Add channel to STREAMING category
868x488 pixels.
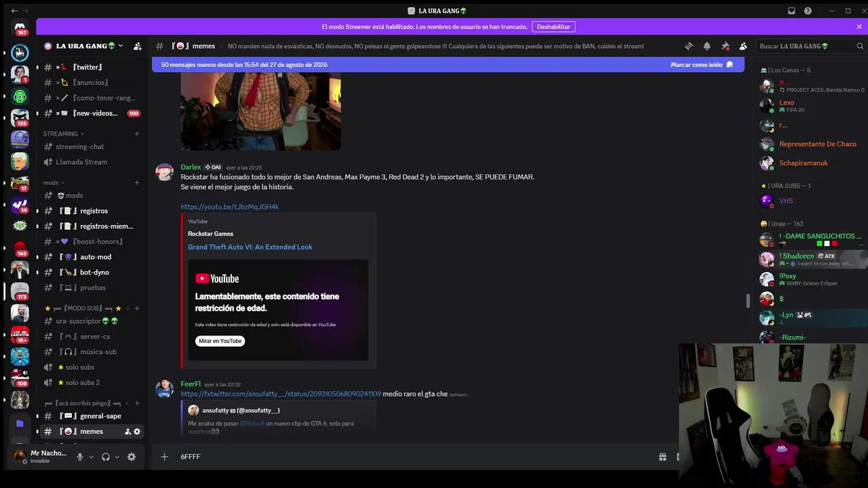pyautogui.click(x=137, y=134)
